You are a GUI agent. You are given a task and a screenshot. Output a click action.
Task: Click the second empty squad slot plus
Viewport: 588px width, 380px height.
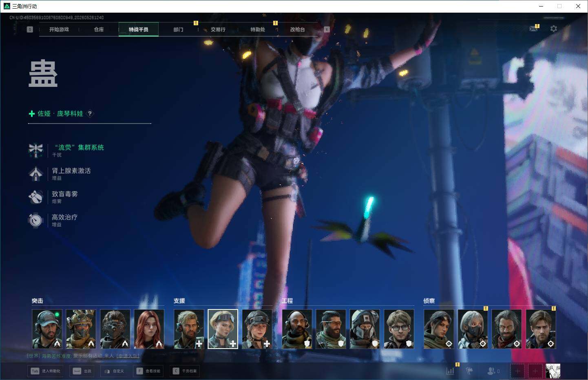(535, 371)
